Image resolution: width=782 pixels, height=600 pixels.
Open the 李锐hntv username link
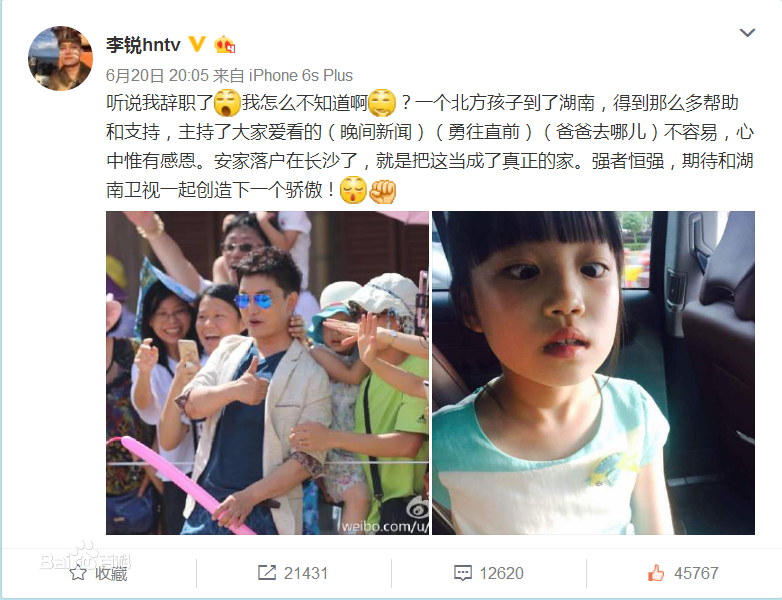click(x=143, y=45)
